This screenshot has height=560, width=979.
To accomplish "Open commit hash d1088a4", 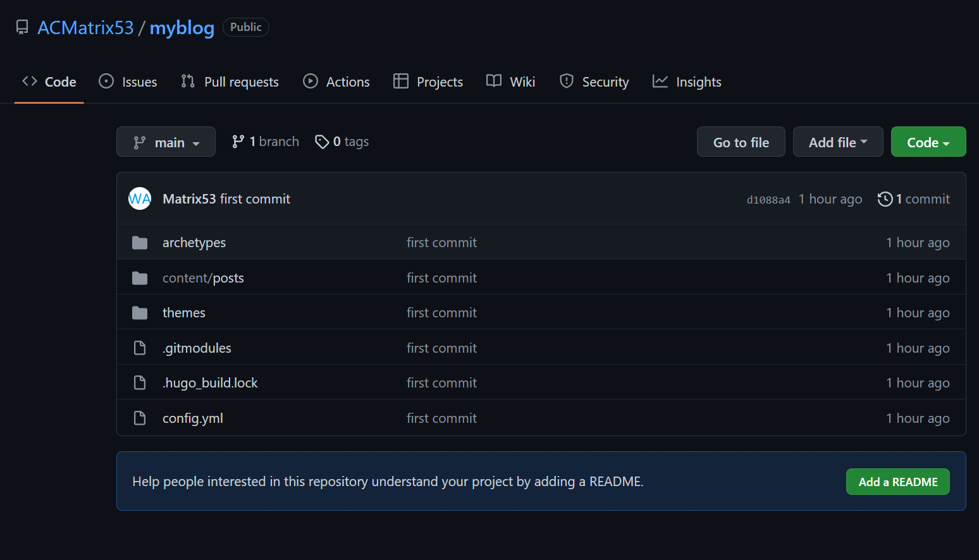I will click(x=768, y=200).
